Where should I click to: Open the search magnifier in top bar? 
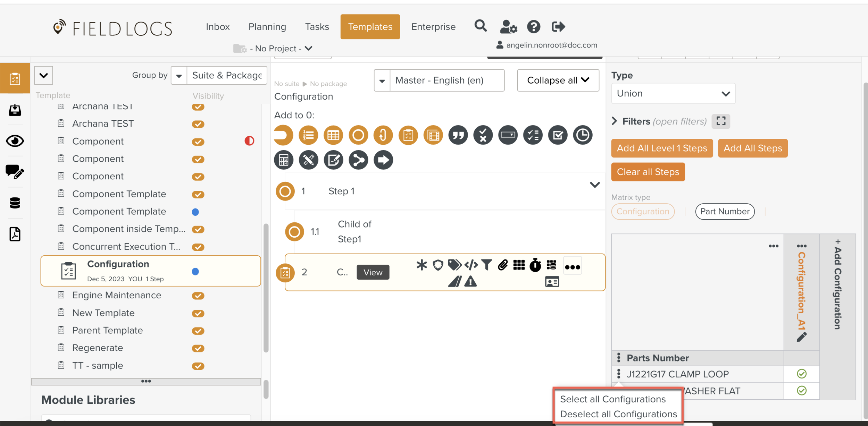[x=481, y=26]
